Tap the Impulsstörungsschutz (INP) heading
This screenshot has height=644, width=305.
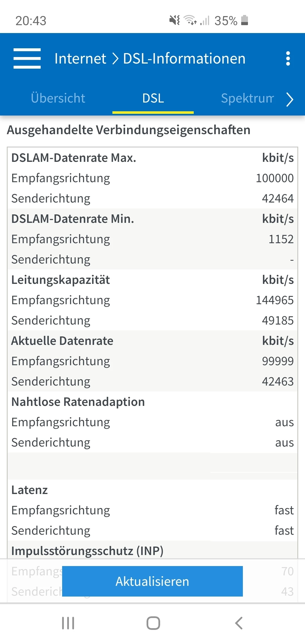(x=87, y=551)
